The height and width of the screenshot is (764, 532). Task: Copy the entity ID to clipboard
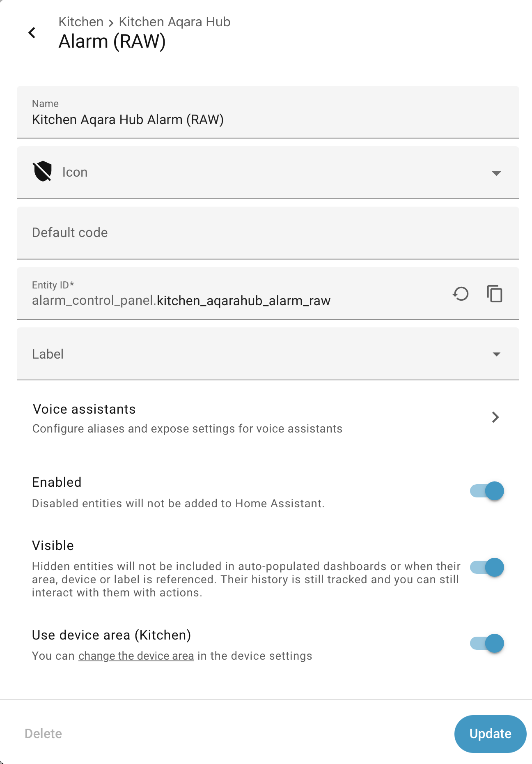pos(495,294)
